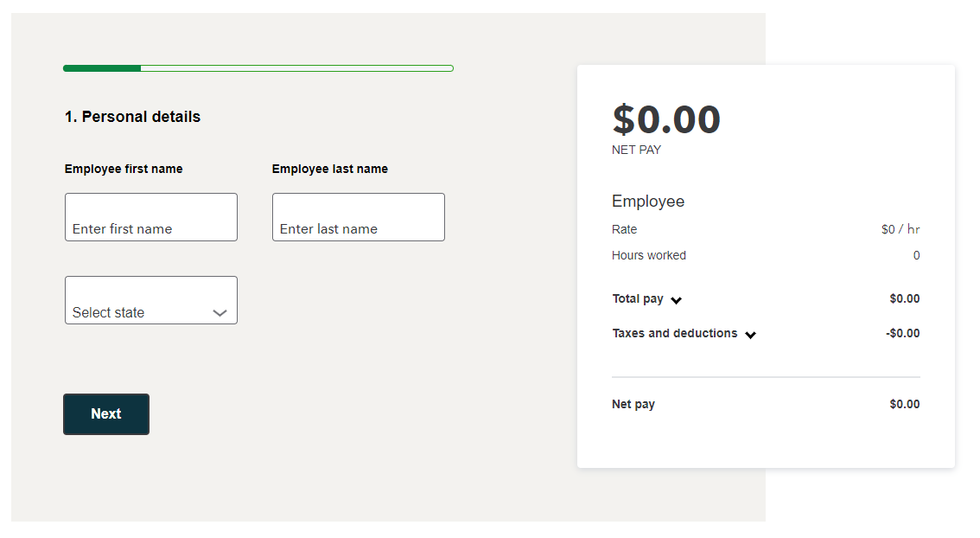
Task: Click the Taxes and deductions -$0.00 amount
Action: [x=902, y=333]
